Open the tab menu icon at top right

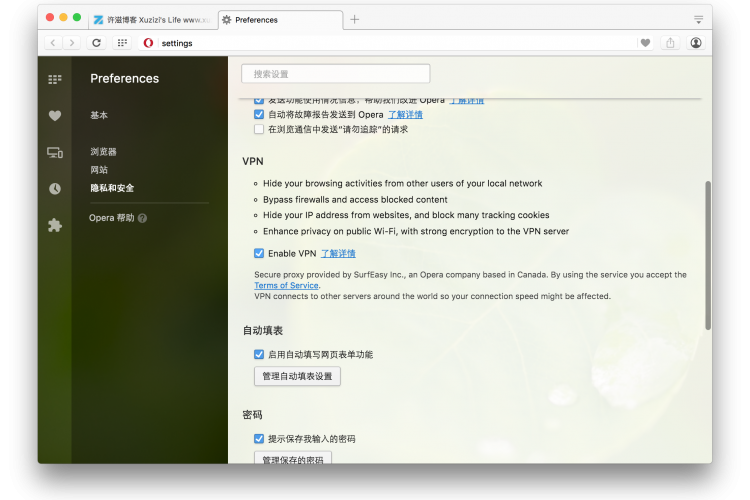(x=698, y=20)
